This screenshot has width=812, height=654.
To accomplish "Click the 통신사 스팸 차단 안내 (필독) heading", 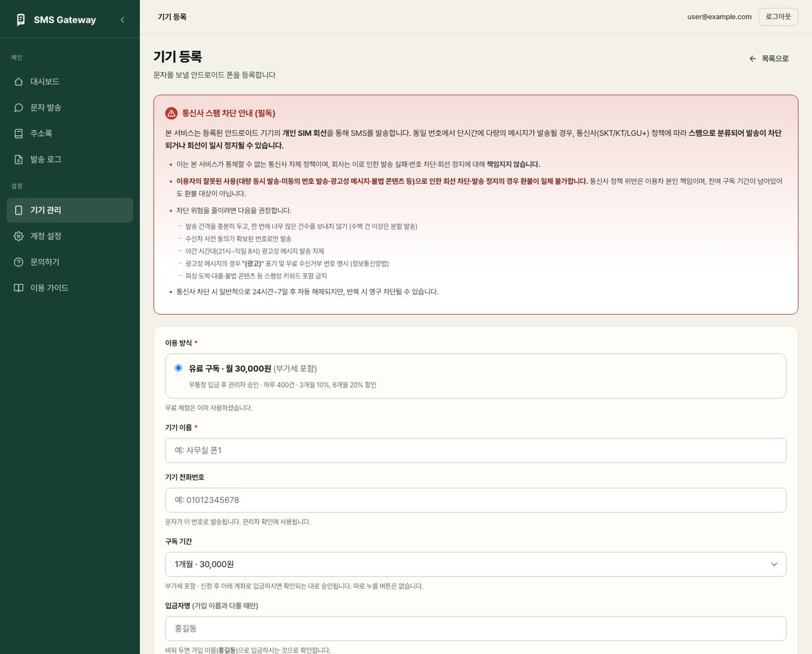I will pyautogui.click(x=228, y=114).
